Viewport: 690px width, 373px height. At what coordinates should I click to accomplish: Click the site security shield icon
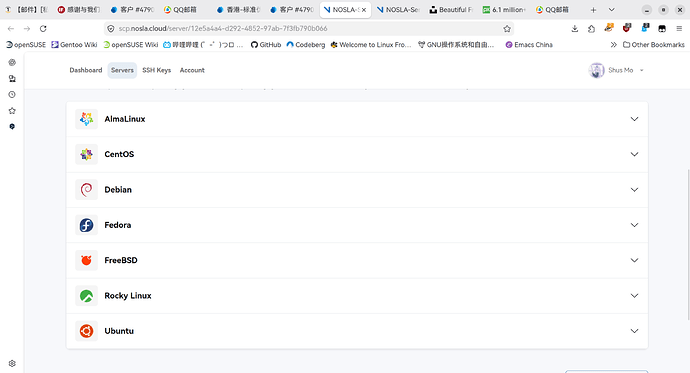tap(111, 29)
